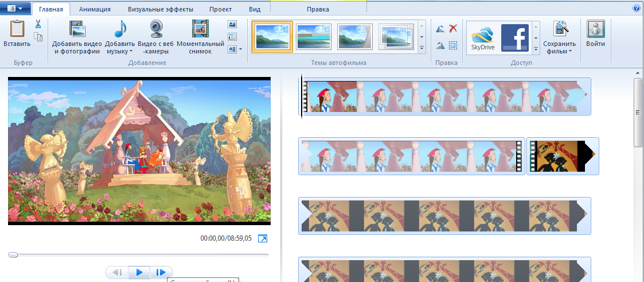This screenshot has width=644, height=282.
Task: Share movie to Facebook
Action: click(x=514, y=38)
